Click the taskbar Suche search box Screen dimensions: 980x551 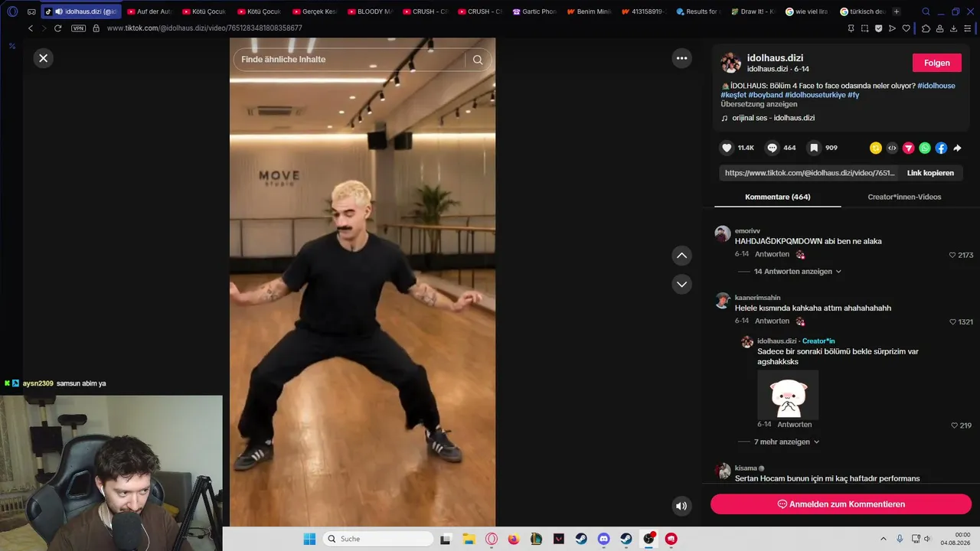tap(377, 539)
